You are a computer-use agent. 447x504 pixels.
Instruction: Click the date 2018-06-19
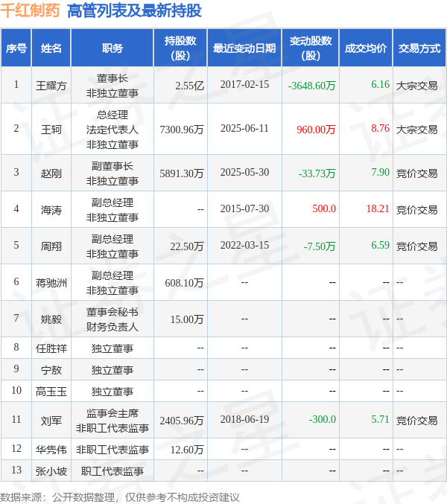tap(244, 419)
